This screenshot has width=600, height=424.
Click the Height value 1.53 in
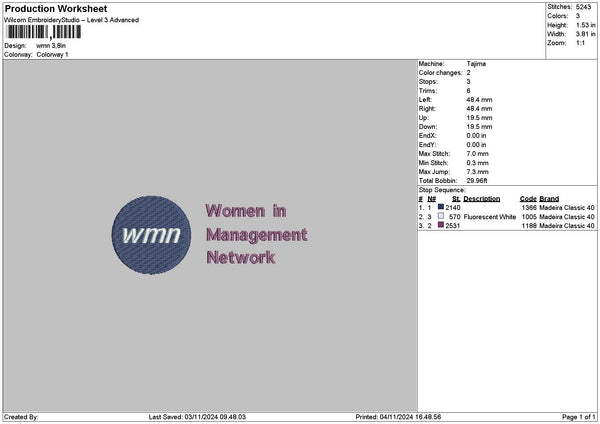tap(585, 25)
